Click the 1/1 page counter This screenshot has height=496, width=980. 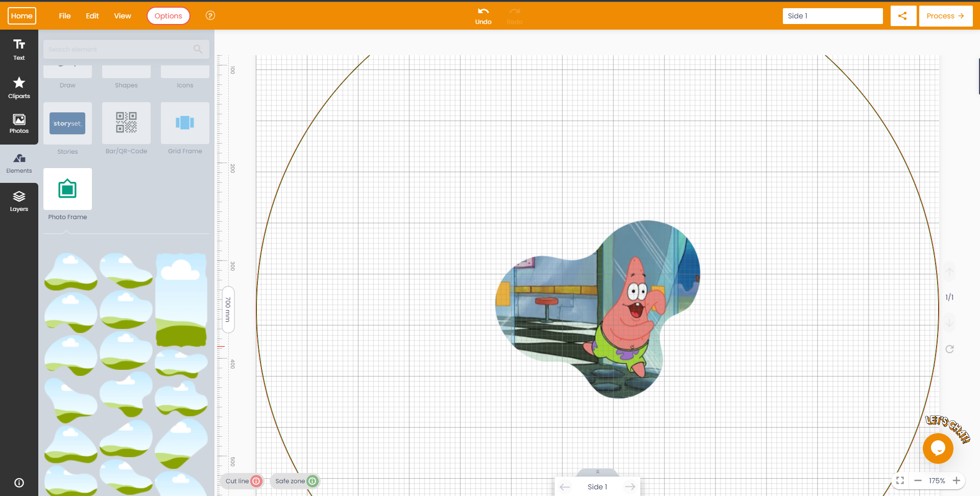click(949, 297)
